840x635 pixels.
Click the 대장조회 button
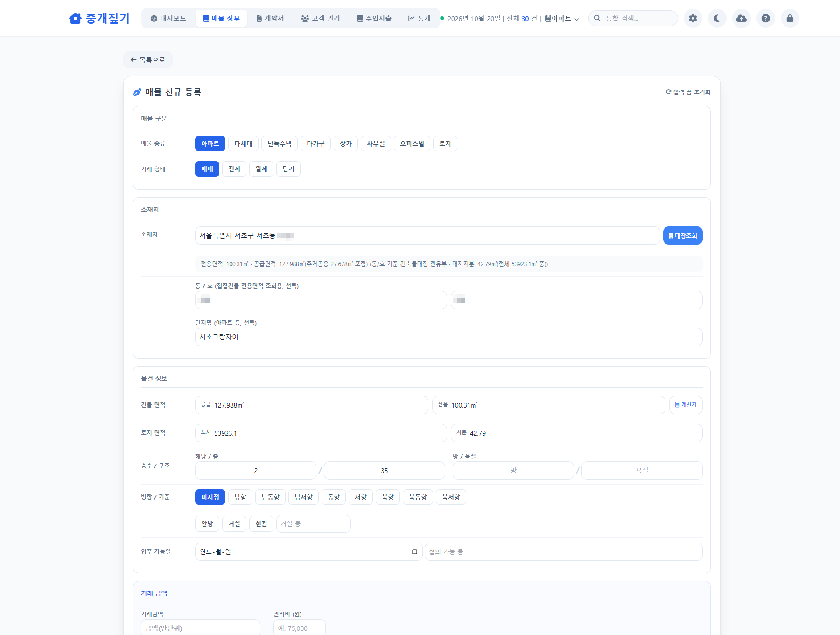(x=683, y=236)
